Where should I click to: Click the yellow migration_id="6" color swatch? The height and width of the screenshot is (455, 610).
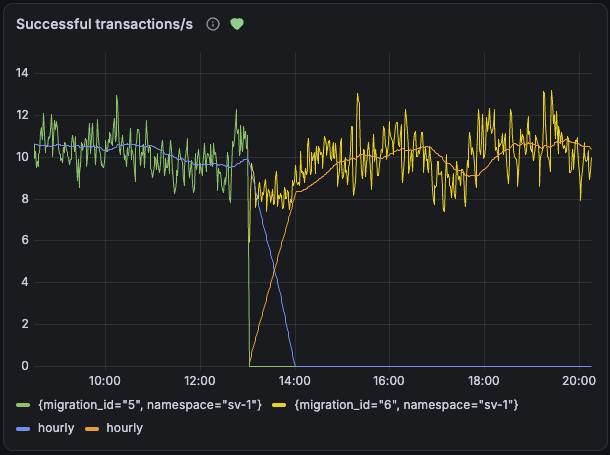tap(279, 405)
